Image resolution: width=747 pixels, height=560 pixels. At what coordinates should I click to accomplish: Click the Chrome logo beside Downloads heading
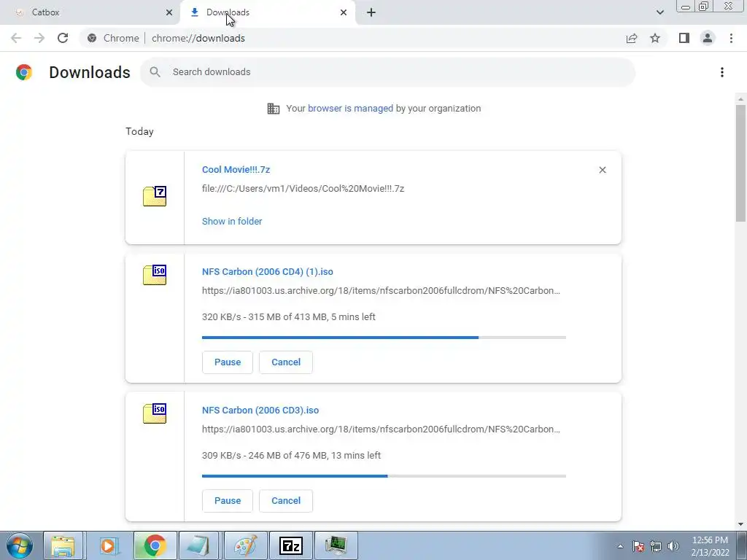pos(24,72)
